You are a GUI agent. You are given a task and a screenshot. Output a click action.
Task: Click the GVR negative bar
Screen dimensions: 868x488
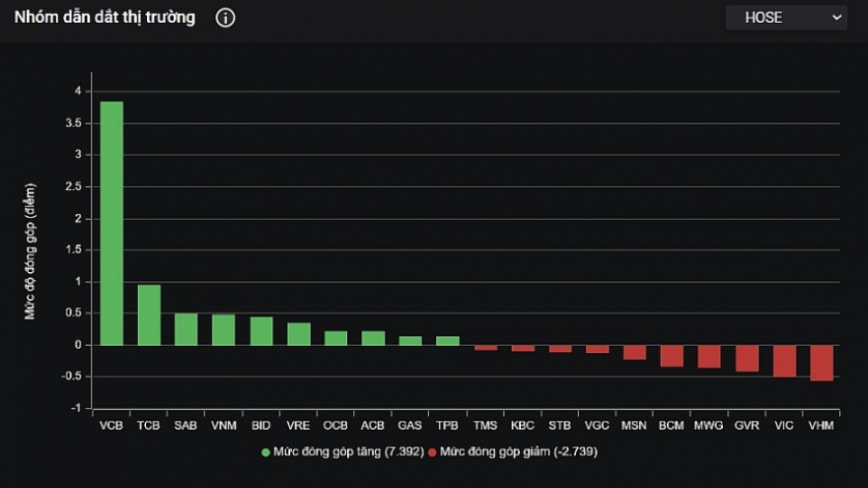747,358
